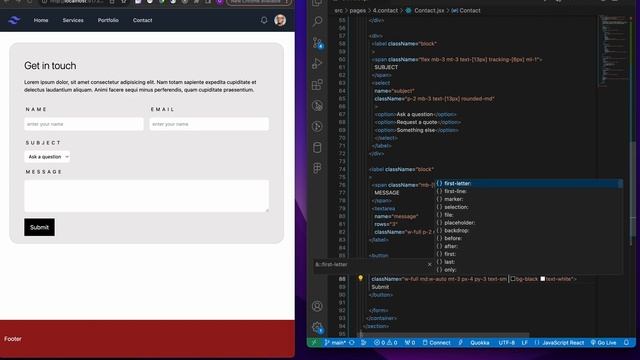Click the Tailwind logo in the website navbar
This screenshot has height=360, width=640.
tap(14, 20)
